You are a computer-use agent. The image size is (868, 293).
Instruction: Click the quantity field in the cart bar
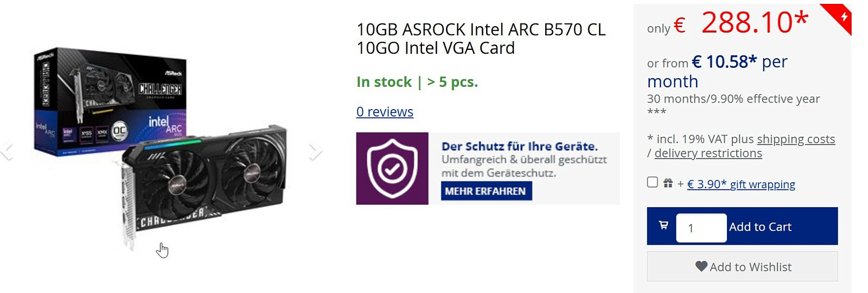click(x=701, y=227)
